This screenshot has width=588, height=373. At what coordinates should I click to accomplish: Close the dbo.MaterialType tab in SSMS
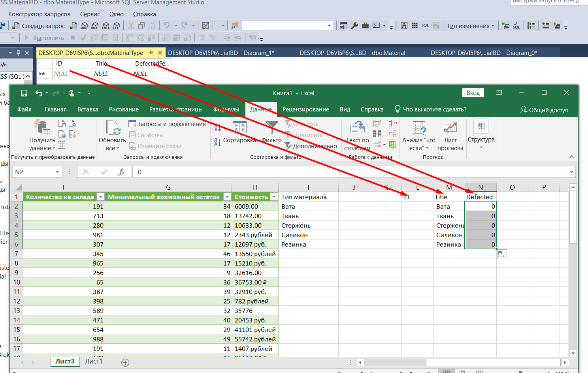point(160,53)
